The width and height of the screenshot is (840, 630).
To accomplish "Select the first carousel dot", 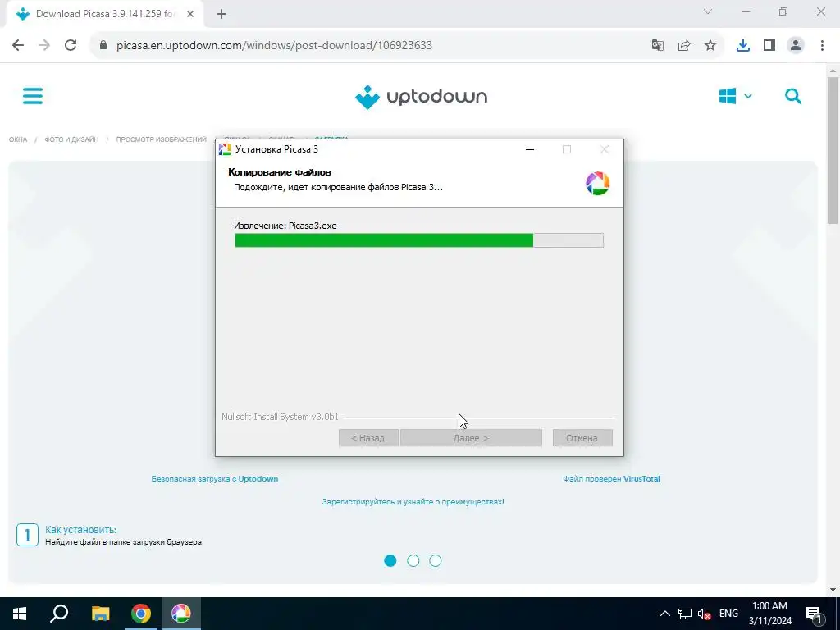I will pos(390,560).
